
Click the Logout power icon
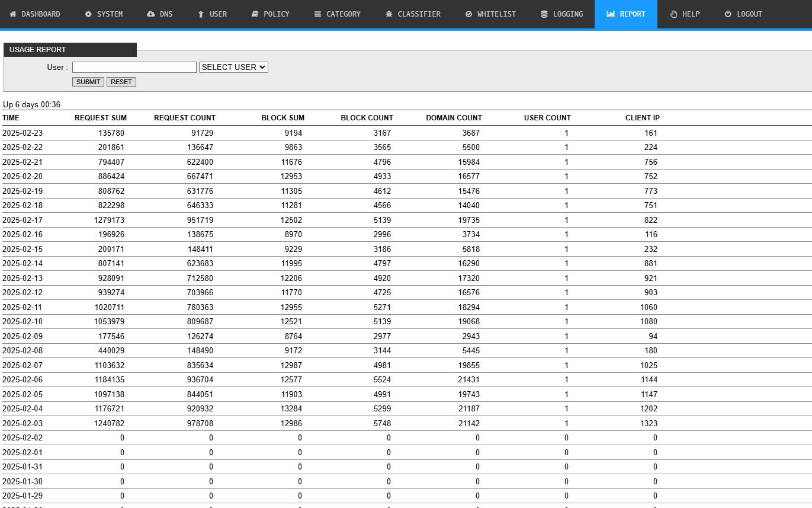[728, 14]
